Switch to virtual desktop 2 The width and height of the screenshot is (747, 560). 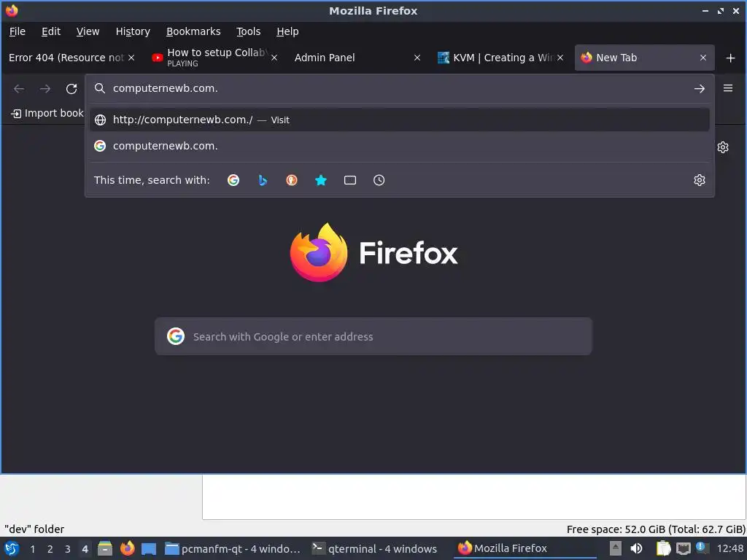pyautogui.click(x=50, y=549)
